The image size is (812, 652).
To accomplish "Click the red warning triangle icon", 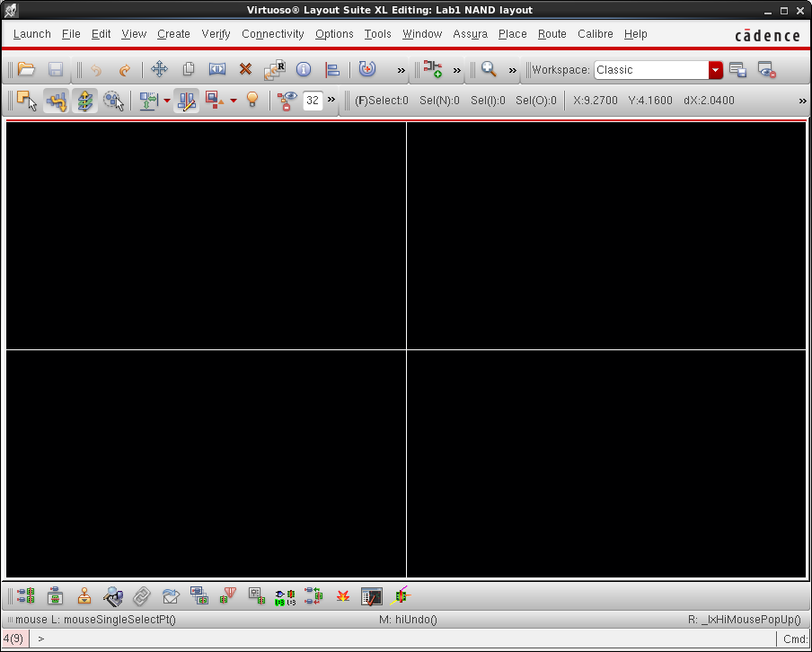I will pos(228,595).
